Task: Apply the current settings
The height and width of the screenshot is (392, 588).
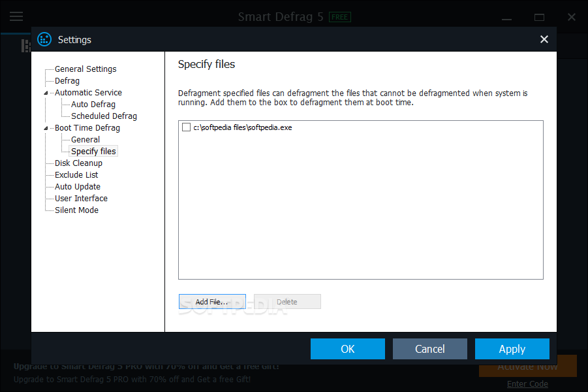Action: pyautogui.click(x=512, y=349)
